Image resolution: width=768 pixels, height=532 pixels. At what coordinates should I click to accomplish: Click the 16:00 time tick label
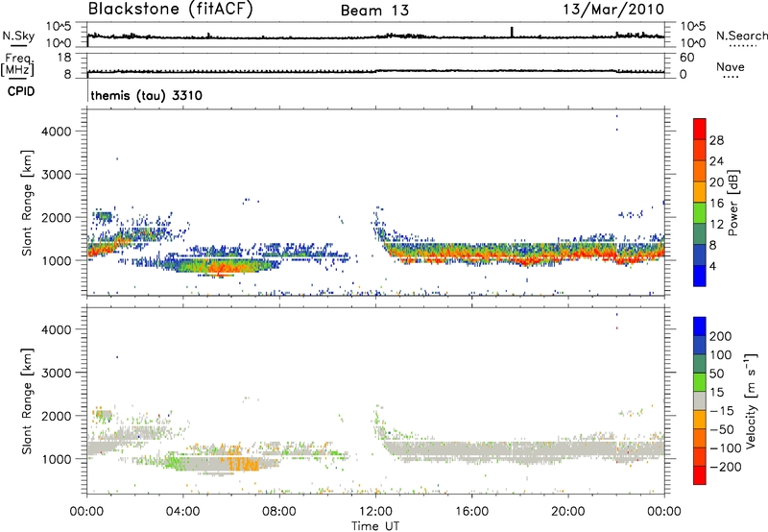(471, 512)
